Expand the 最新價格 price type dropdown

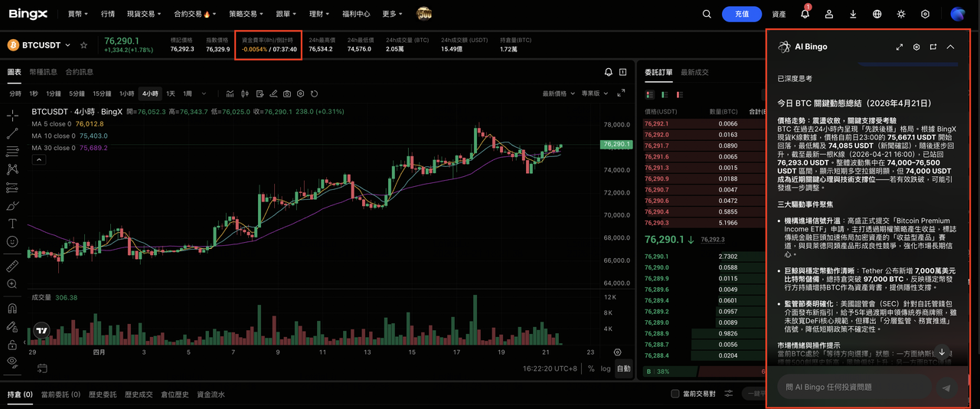click(559, 93)
